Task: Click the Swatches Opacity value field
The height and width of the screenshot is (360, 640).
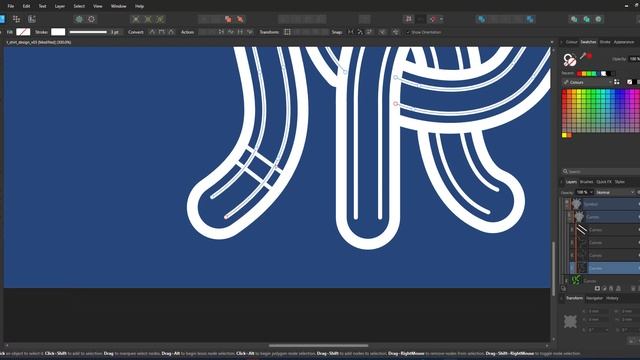Action: pos(634,59)
